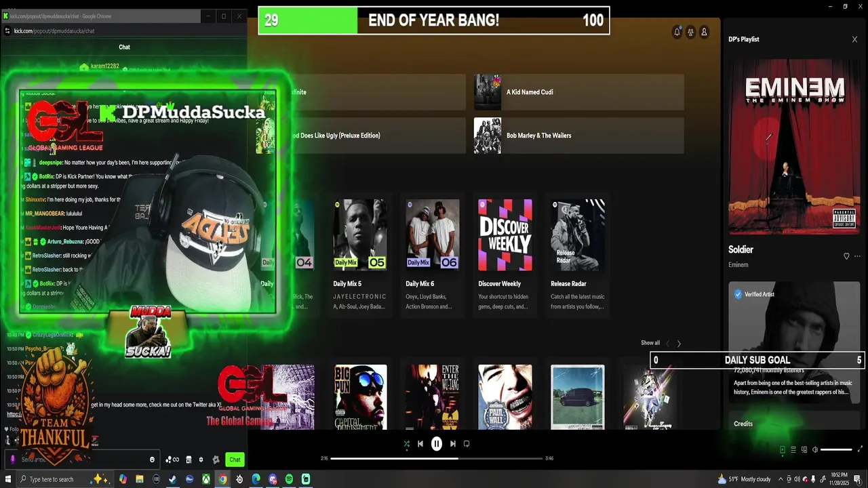The width and height of the screenshot is (868, 488).
Task: Open the Eminem Show album cover
Action: click(x=794, y=146)
